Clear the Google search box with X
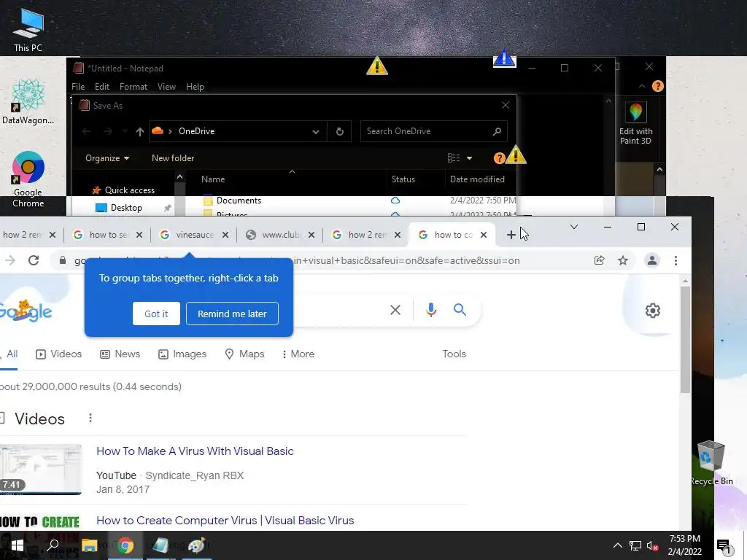747x560 pixels. pyautogui.click(x=395, y=310)
